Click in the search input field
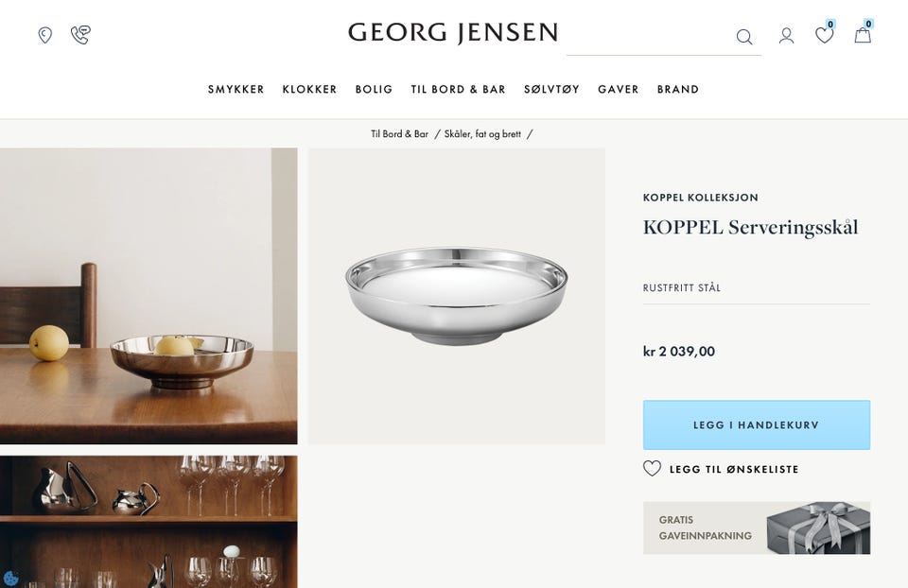The height and width of the screenshot is (588, 908). coord(651,38)
